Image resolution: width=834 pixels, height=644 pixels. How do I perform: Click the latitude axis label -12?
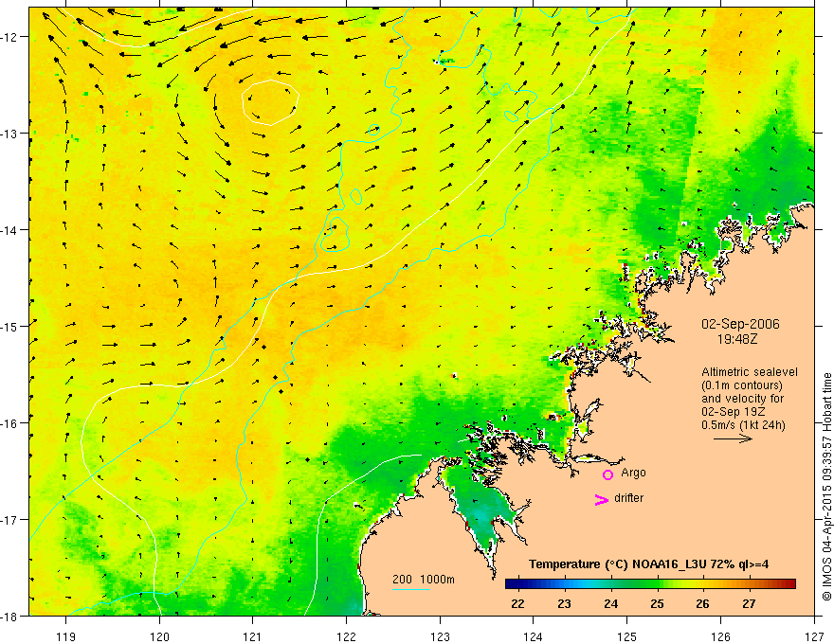tap(10, 37)
